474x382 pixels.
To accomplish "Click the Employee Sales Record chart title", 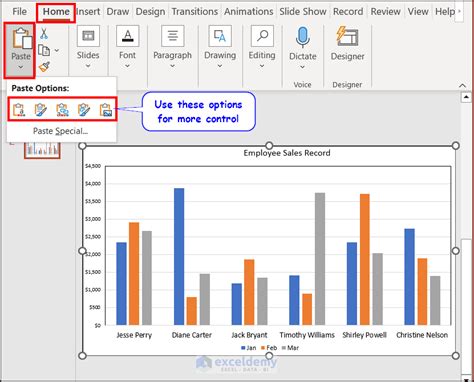I will point(287,153).
